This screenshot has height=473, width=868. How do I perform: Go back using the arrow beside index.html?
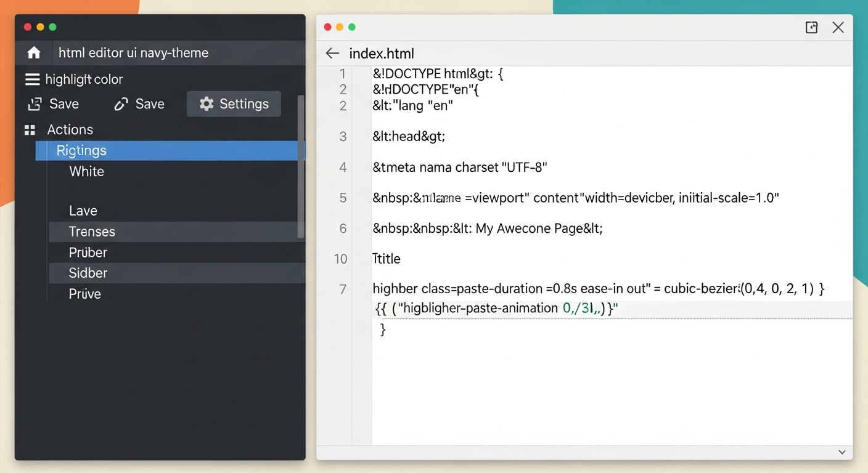332,54
